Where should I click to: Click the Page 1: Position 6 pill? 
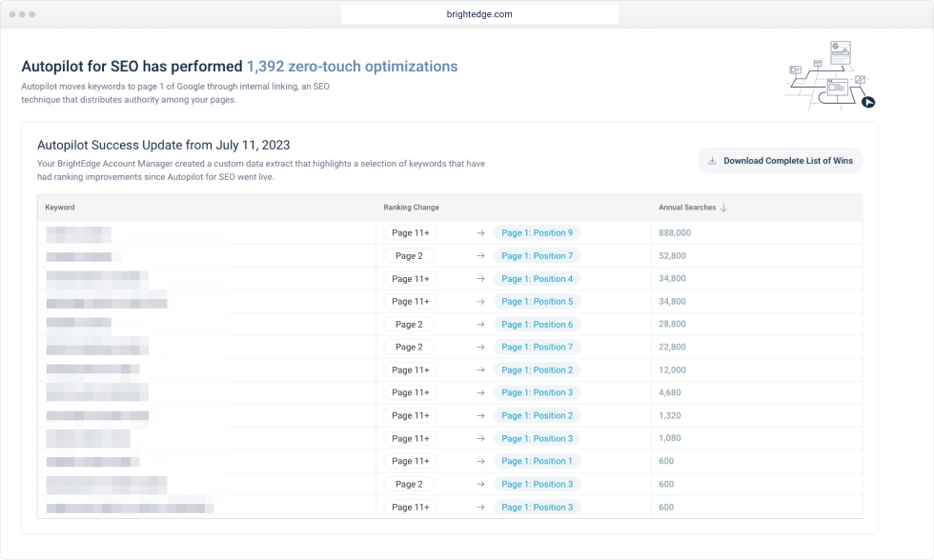pos(537,325)
